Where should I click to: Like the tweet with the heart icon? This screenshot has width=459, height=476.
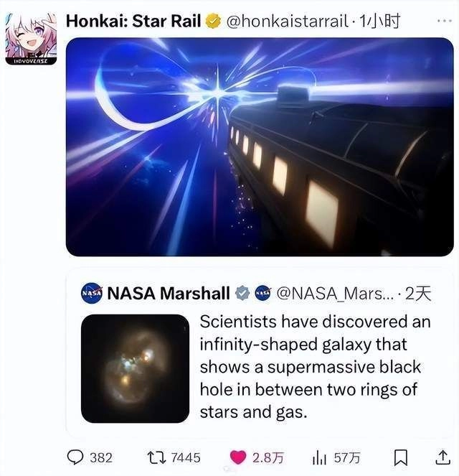tap(239, 457)
